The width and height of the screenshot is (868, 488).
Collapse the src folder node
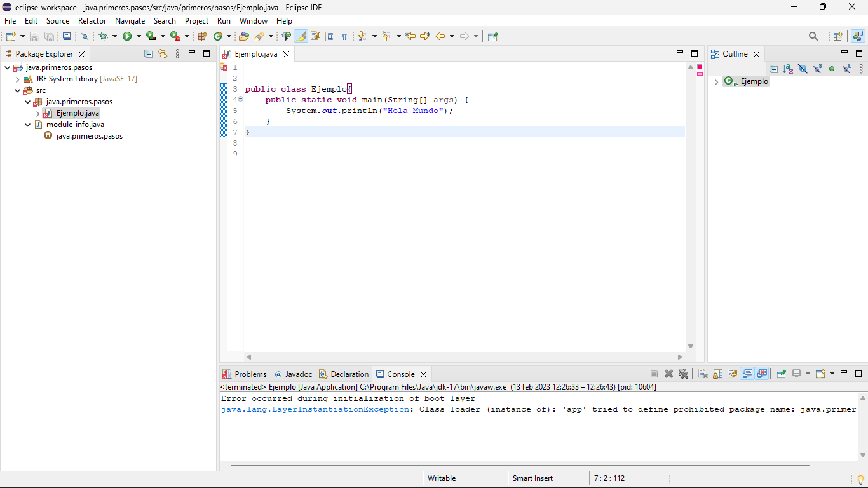point(17,90)
